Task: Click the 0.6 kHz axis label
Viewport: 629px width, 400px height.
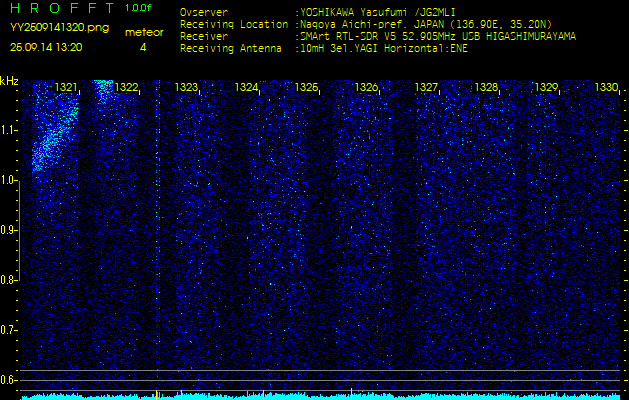Action: [x=10, y=379]
